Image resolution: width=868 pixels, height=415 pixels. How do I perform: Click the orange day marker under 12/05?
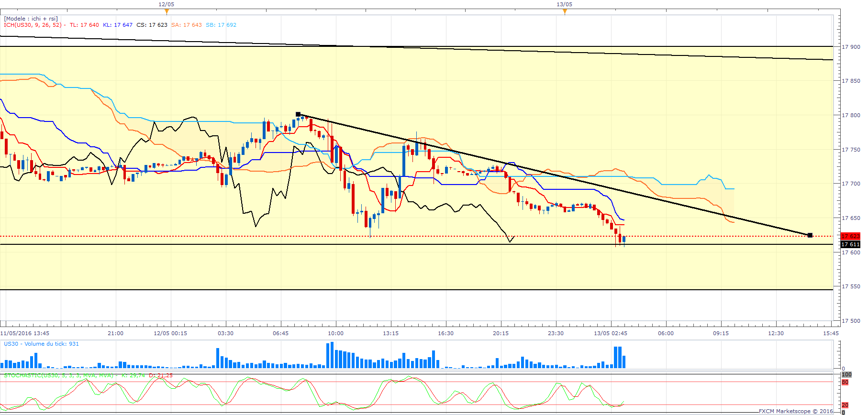tap(167, 11)
